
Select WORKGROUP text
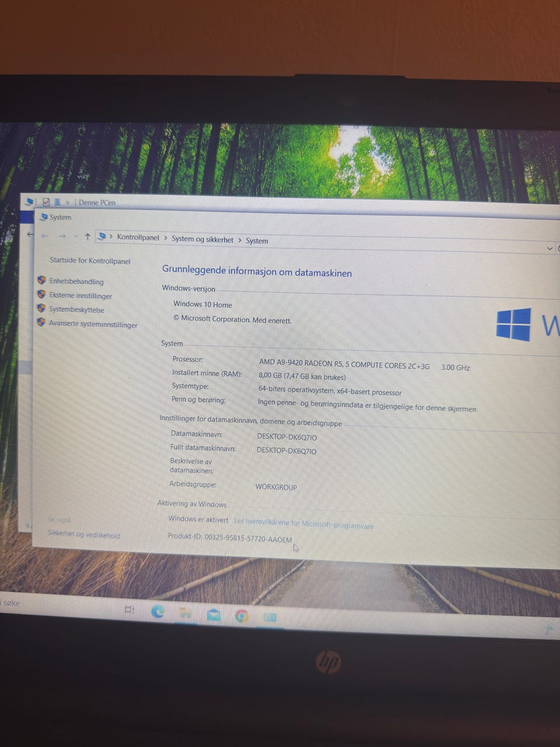[x=276, y=487]
